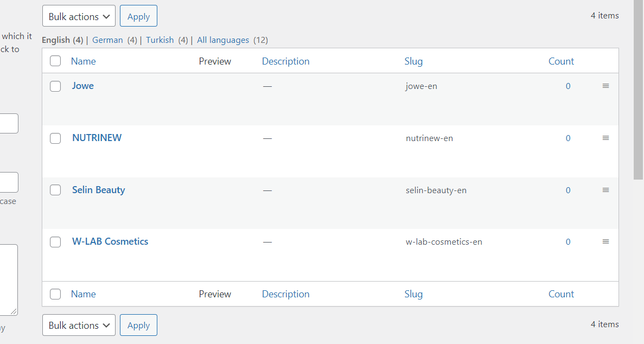Expand the bottom Bulk actions dropdown
This screenshot has width=644, height=344.
79,325
